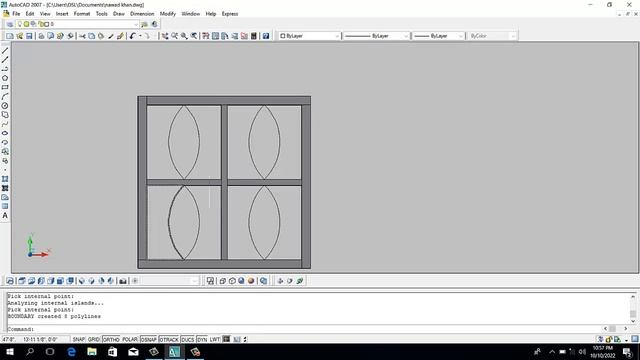This screenshot has width=640, height=360.
Task: Click the command window vertical scrollbar
Action: click(x=633, y=309)
